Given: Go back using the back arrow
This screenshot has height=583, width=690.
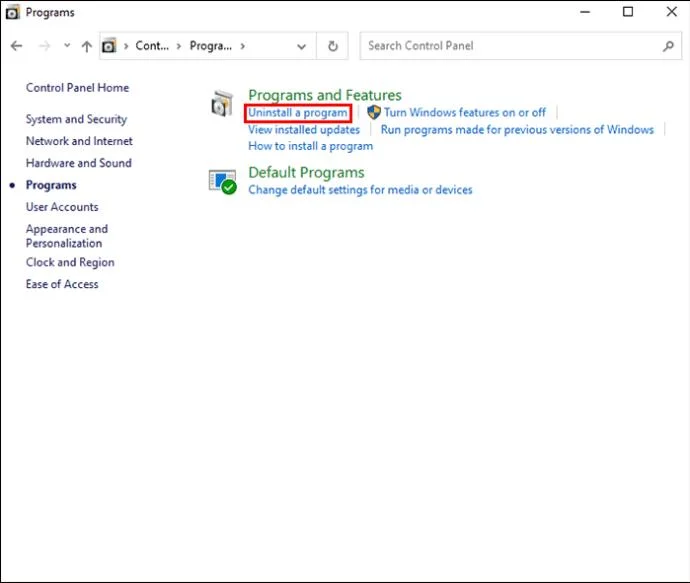Looking at the screenshot, I should coord(17,46).
